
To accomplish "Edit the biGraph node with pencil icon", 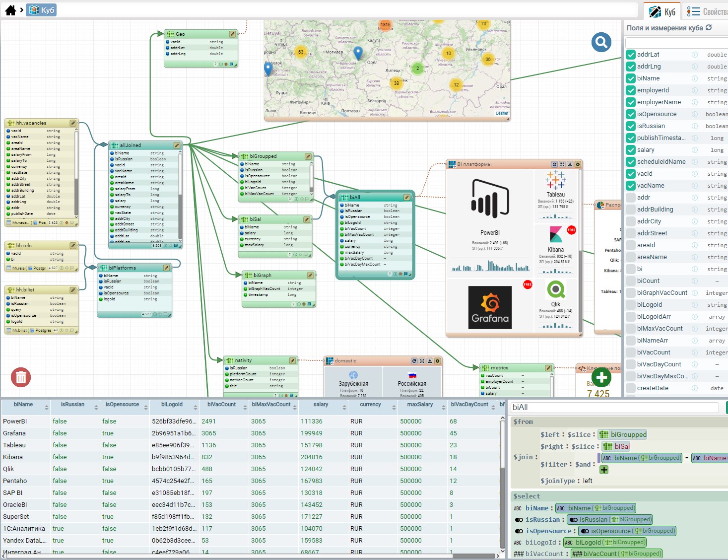I will coord(310,275).
